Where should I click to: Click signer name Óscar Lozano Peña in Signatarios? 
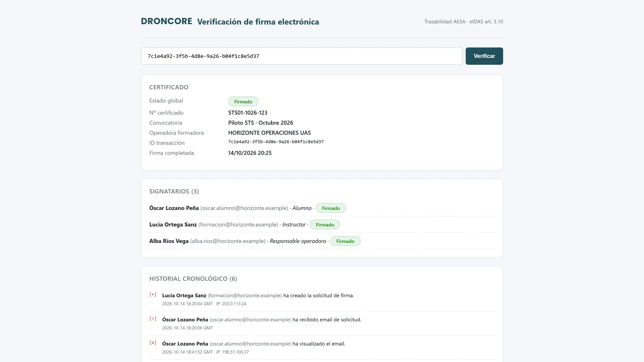(174, 208)
